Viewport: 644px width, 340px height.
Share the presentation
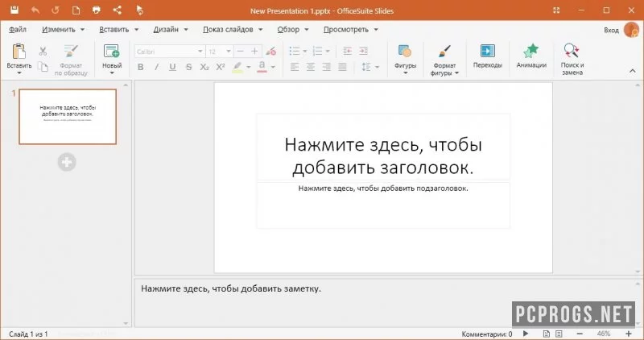[117, 10]
